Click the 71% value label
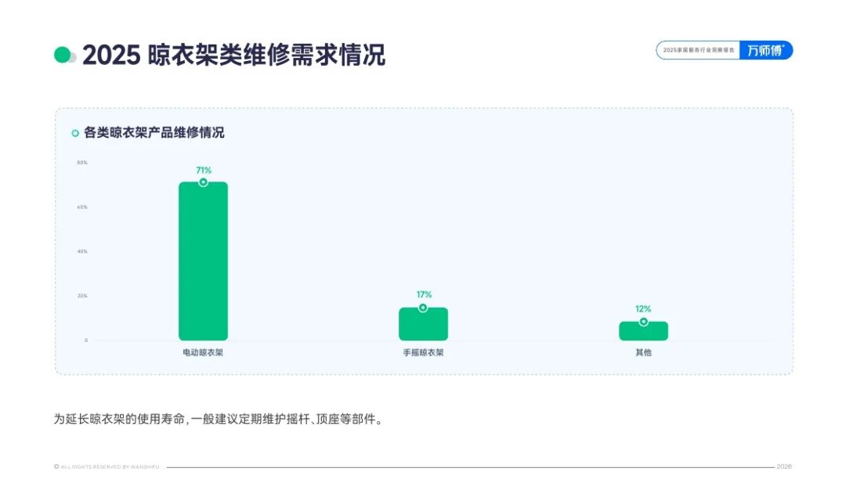The image size is (846, 504). coord(204,170)
